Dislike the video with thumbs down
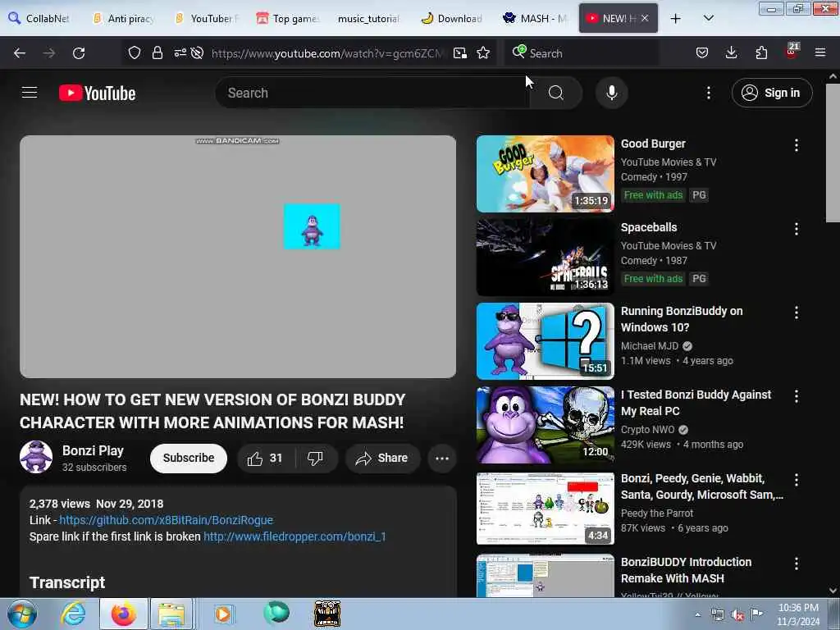 (x=316, y=458)
